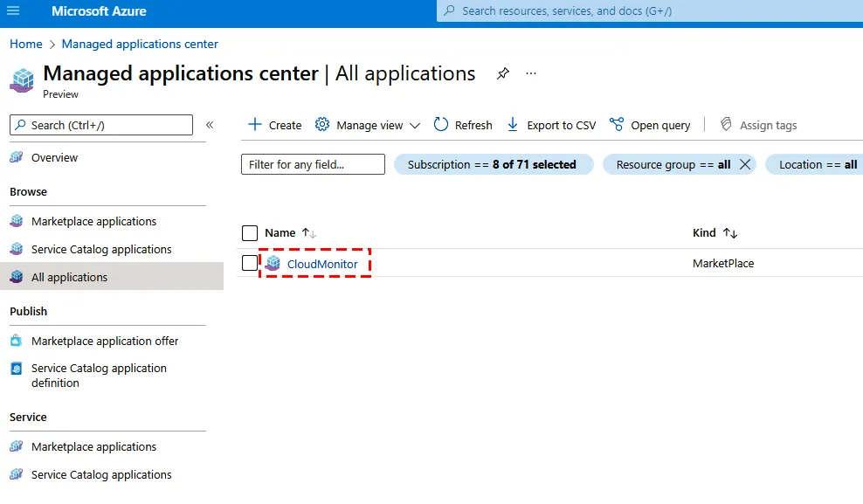Click Marketplace application offer icon
Image resolution: width=863 pixels, height=504 pixels.
pos(17,341)
